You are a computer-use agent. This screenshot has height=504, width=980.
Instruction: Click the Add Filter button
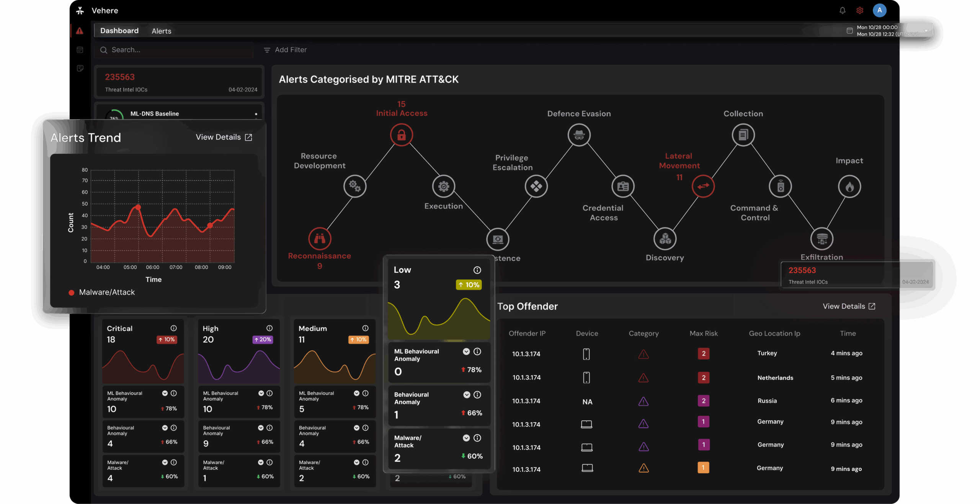pyautogui.click(x=285, y=50)
